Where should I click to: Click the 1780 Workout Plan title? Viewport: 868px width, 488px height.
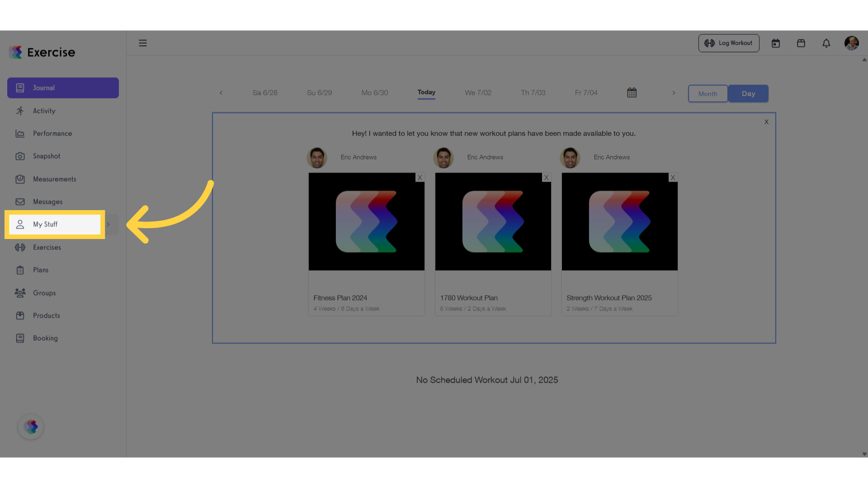tap(469, 298)
